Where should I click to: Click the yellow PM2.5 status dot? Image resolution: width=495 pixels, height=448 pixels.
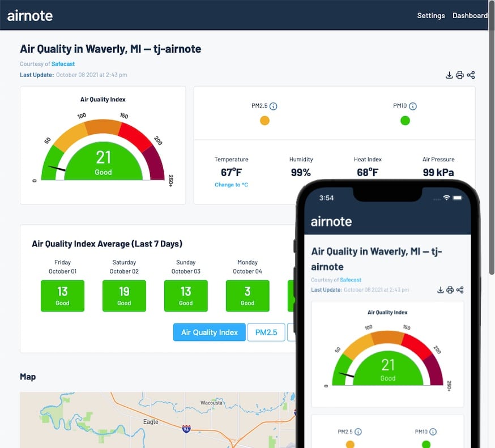264,120
